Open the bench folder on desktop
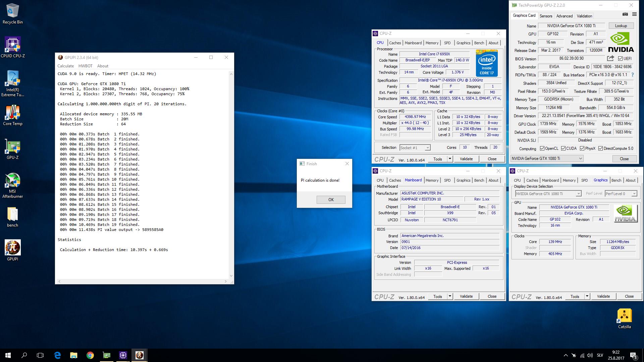The height and width of the screenshot is (362, 644). pos(13,217)
